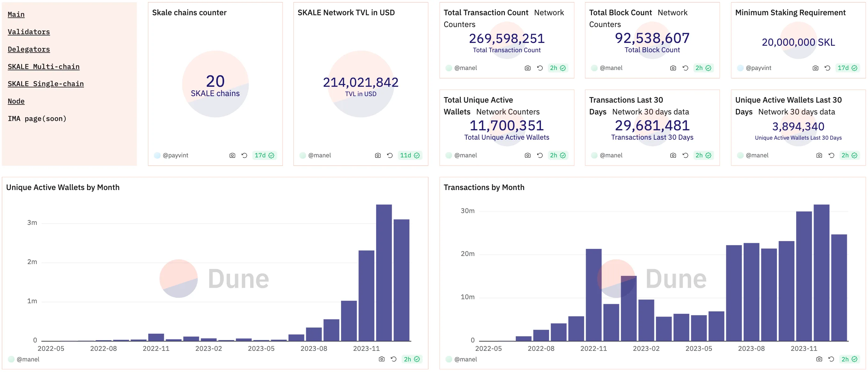Screenshot Transactions by Month chart
Viewport: 868px width, 372px height.
[x=819, y=360]
